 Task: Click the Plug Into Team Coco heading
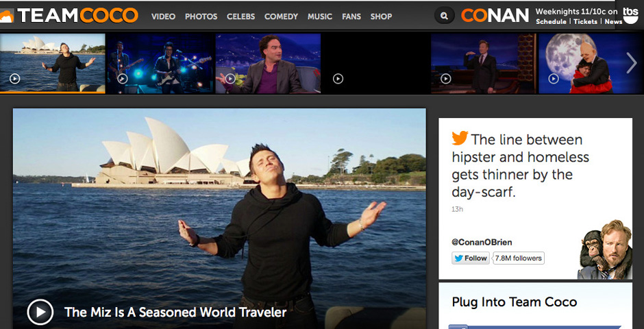[515, 302]
